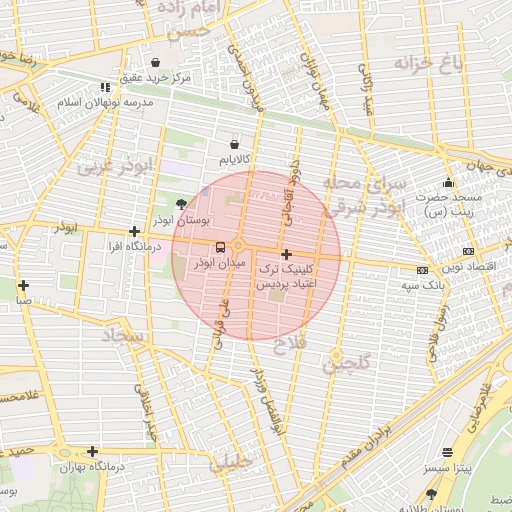Select the school icon near مدرسه نونهالان اسلام
Viewport: 512px width, 512px height.
(x=105, y=88)
